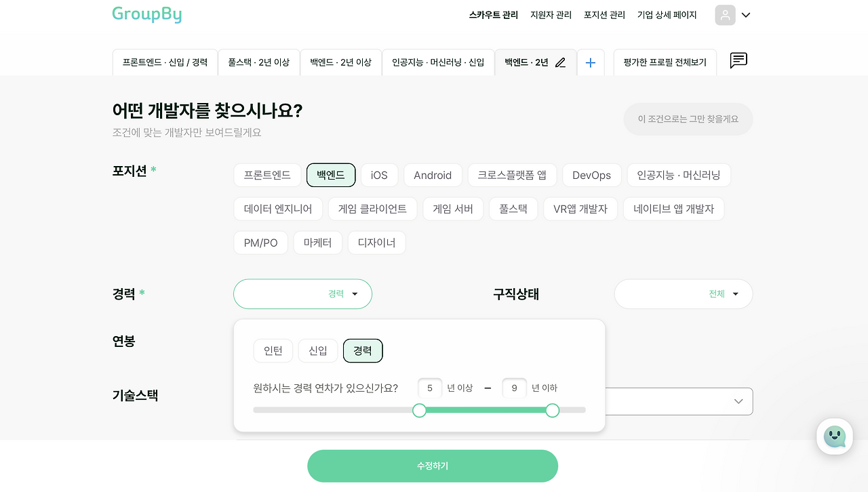This screenshot has height=492, width=868.
Task: Open the floating chatbot icon at bottom right
Action: click(835, 436)
